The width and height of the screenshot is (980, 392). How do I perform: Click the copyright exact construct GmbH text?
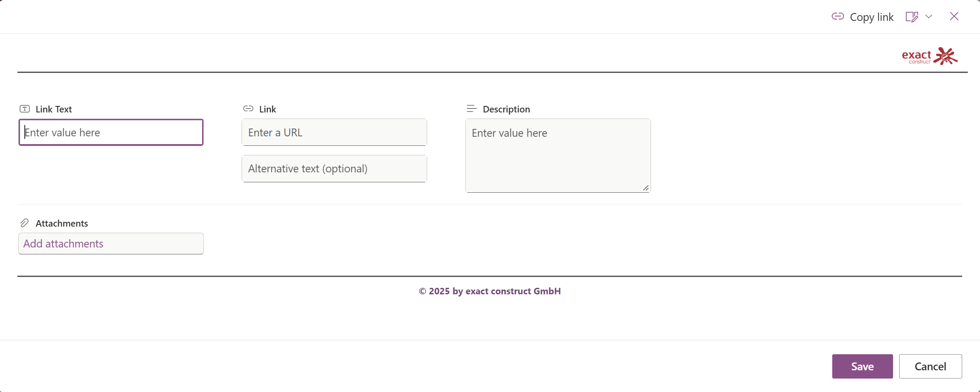tap(490, 291)
